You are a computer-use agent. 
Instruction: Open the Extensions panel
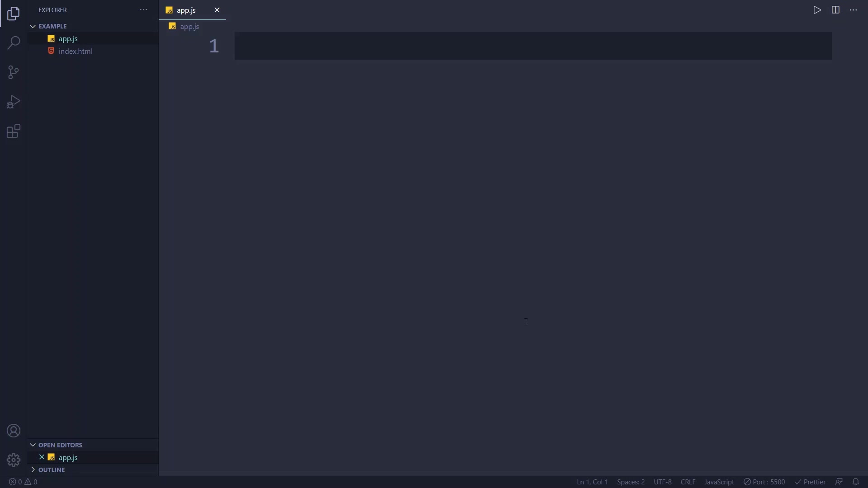13,131
